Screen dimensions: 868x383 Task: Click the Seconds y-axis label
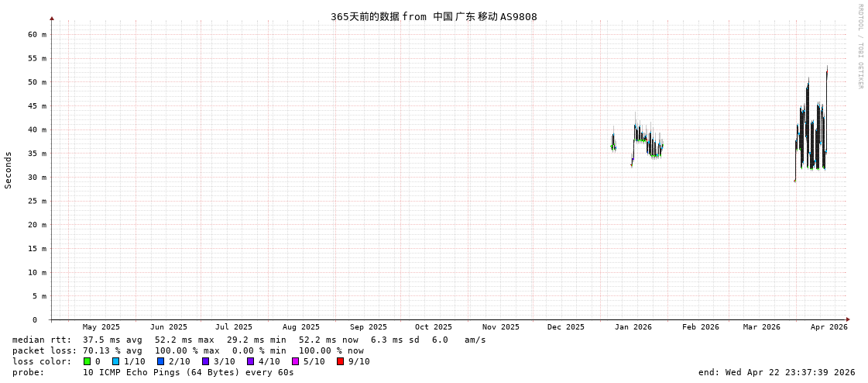(x=9, y=170)
